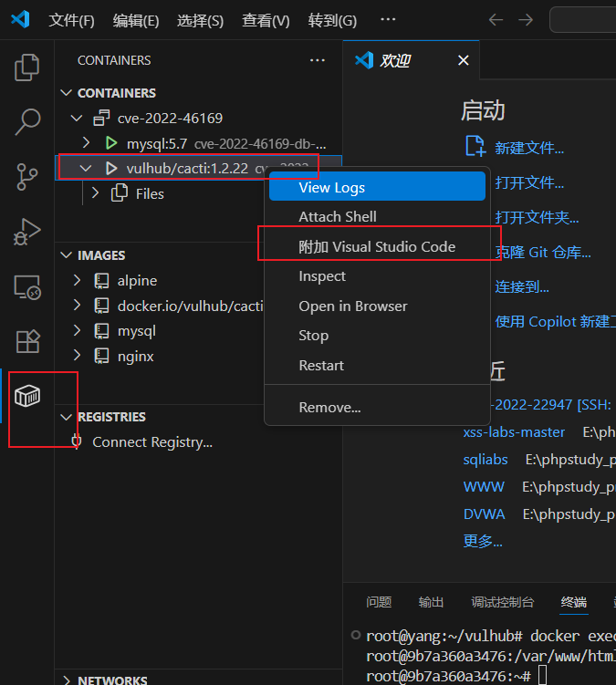
Task: Open recent project sqliabs
Action: [x=485, y=460]
